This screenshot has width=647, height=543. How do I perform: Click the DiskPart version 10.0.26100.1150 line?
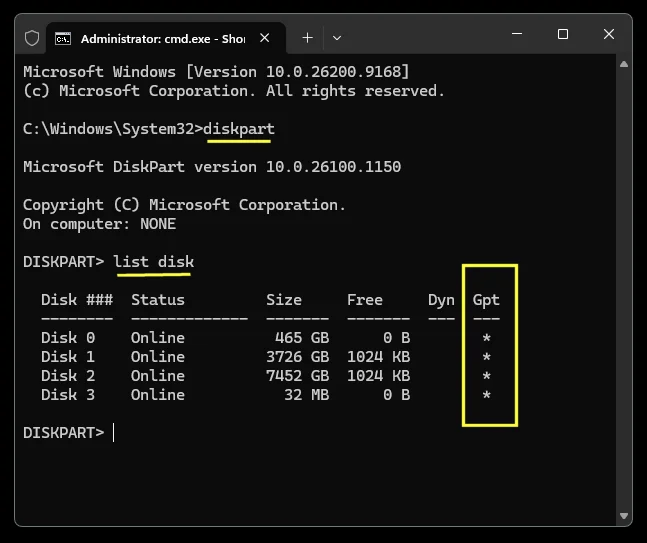(x=212, y=167)
